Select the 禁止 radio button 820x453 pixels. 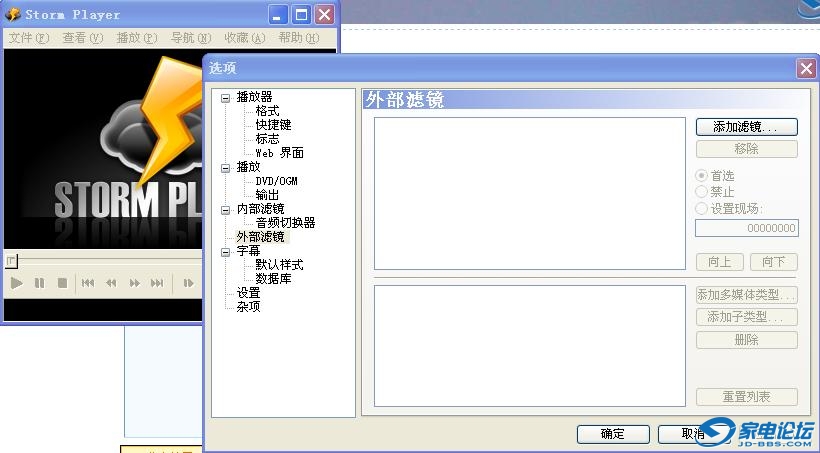pyautogui.click(x=701, y=192)
